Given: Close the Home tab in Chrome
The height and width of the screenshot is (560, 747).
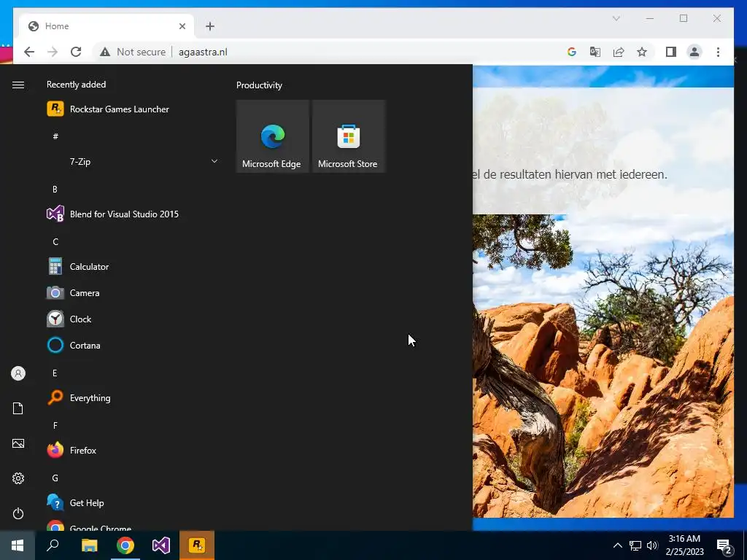Looking at the screenshot, I should pos(182,26).
